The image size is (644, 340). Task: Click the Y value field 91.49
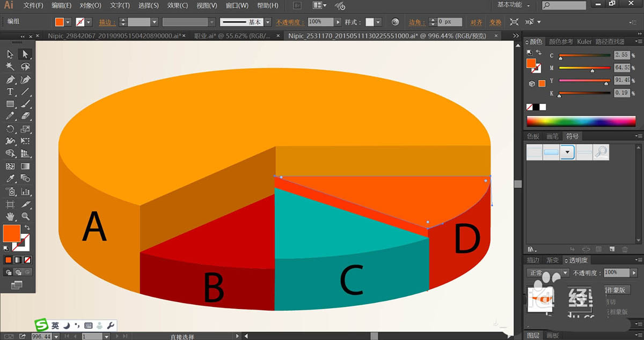pos(621,80)
